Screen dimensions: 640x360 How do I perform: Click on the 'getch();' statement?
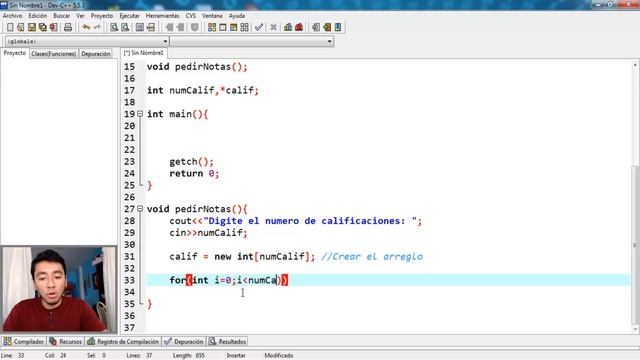pos(191,162)
